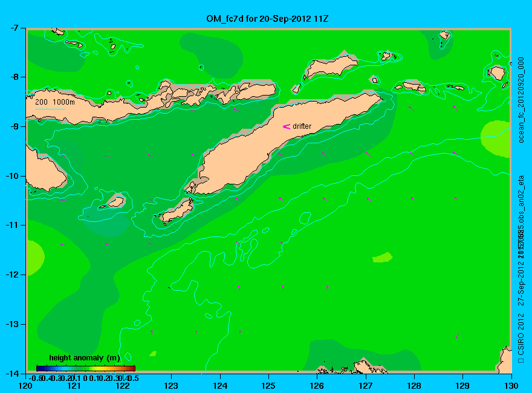Screen dimensions: 532x393
Task: Click longitude axis label '124'
Action: point(220,386)
